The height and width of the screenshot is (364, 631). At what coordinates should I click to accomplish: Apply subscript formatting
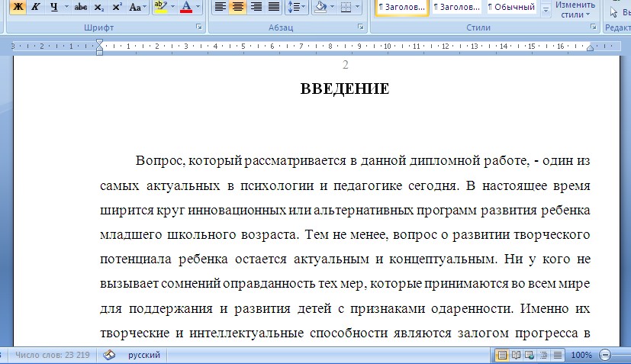point(99,7)
